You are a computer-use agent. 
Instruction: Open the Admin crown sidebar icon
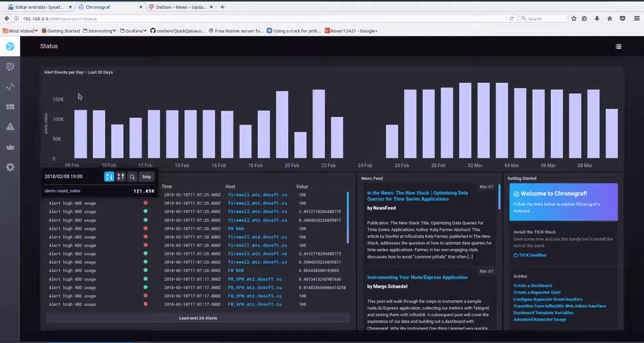pyautogui.click(x=10, y=147)
